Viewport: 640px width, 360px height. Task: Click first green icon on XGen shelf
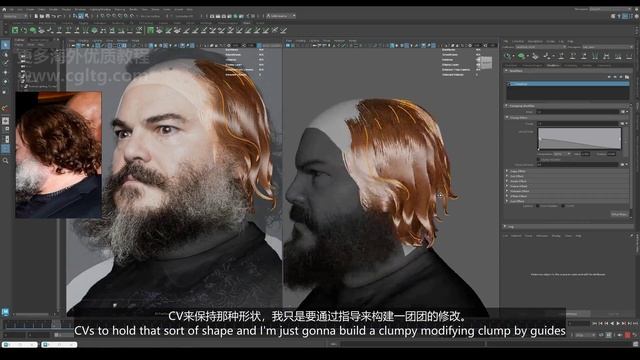coord(15,30)
